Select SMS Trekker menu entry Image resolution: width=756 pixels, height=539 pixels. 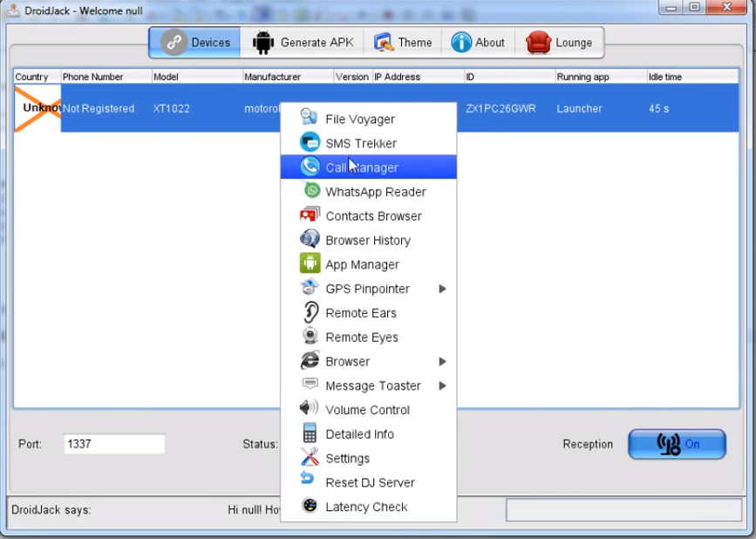[368, 143]
